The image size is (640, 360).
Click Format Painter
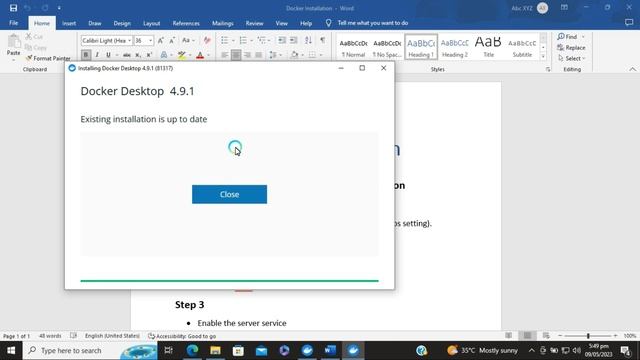(48, 58)
